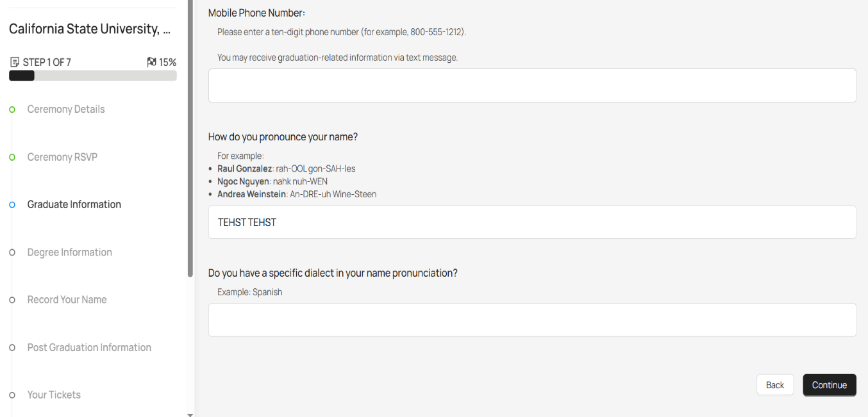Click the Back button
The width and height of the screenshot is (868, 417).
tap(774, 384)
